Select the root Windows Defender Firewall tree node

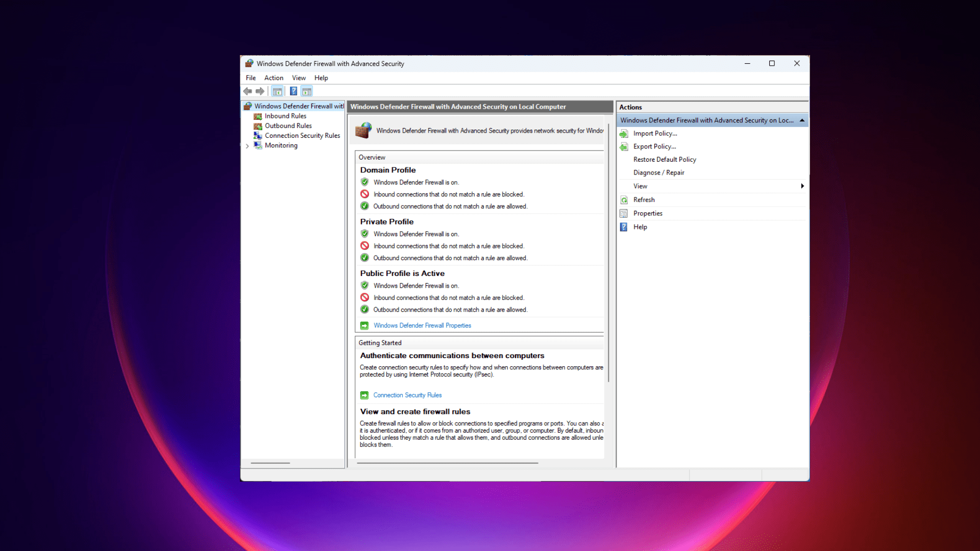point(299,106)
